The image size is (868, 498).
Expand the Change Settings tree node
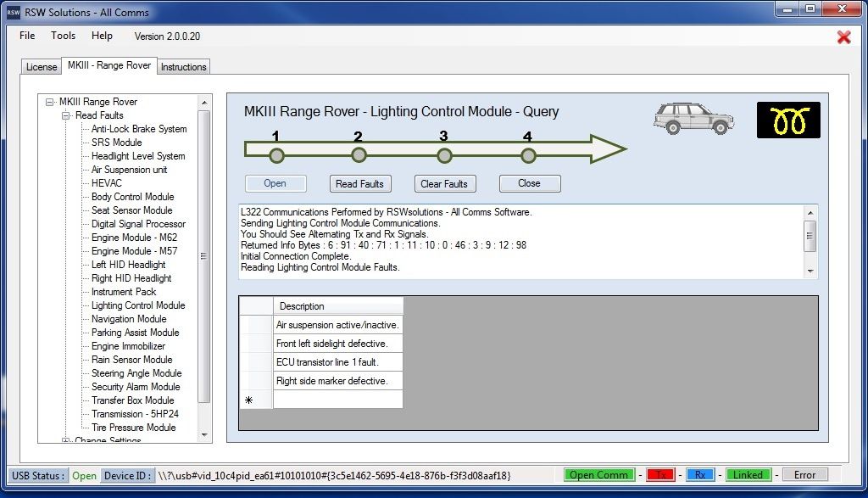[x=66, y=440]
